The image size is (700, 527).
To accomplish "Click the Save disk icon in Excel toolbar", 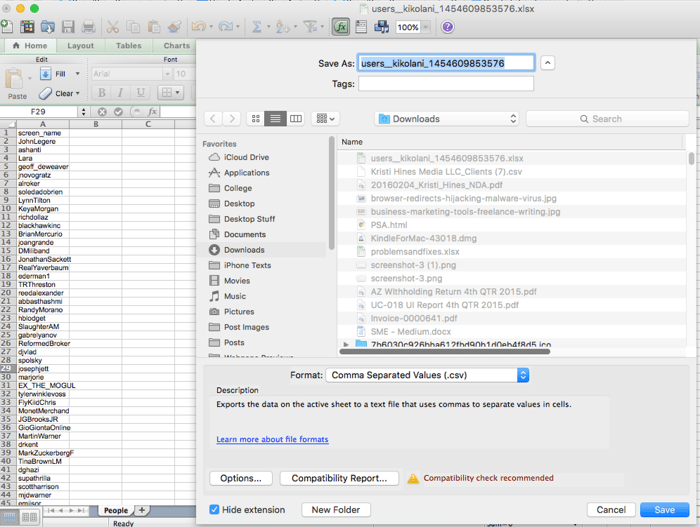I will coord(68,27).
